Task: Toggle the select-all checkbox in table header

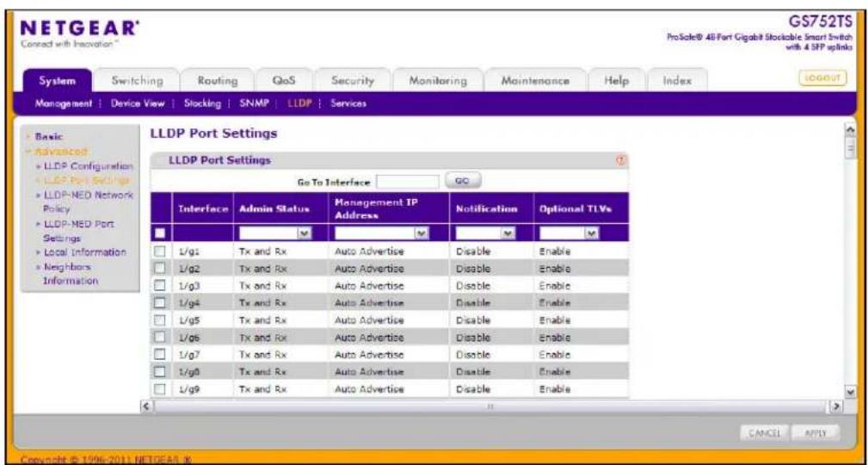Action: 161,234
